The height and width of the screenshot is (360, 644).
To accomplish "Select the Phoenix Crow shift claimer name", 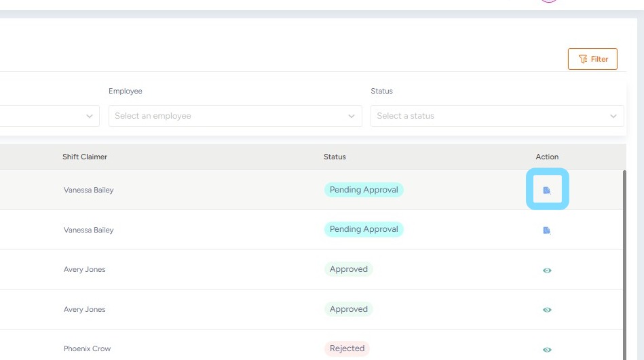I will pos(87,348).
